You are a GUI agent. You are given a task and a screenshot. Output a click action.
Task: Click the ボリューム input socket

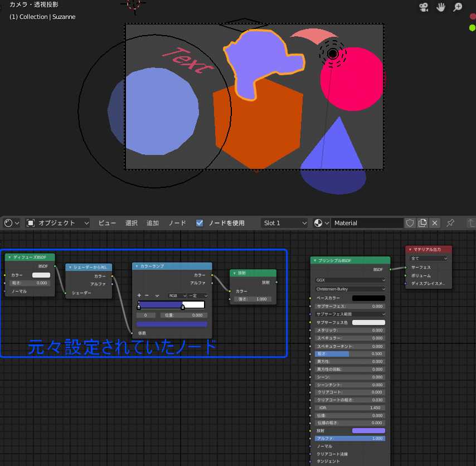(406, 276)
